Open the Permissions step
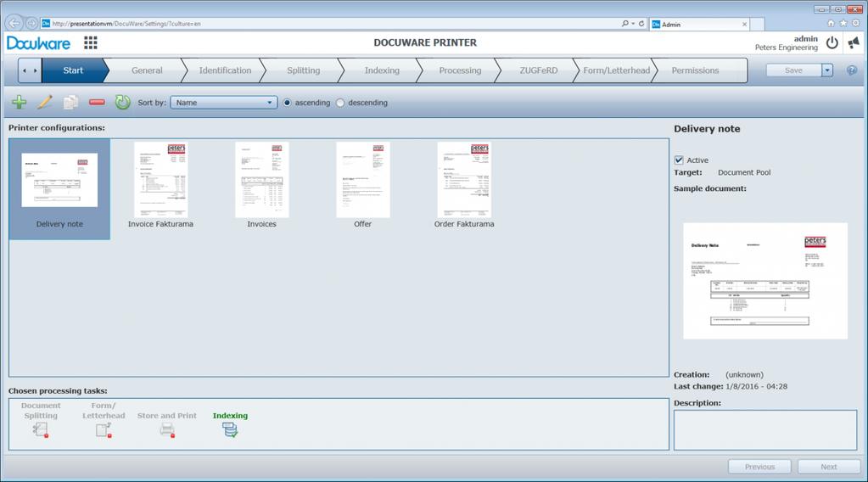Screen dimensions: 868x482 pyautogui.click(x=695, y=70)
